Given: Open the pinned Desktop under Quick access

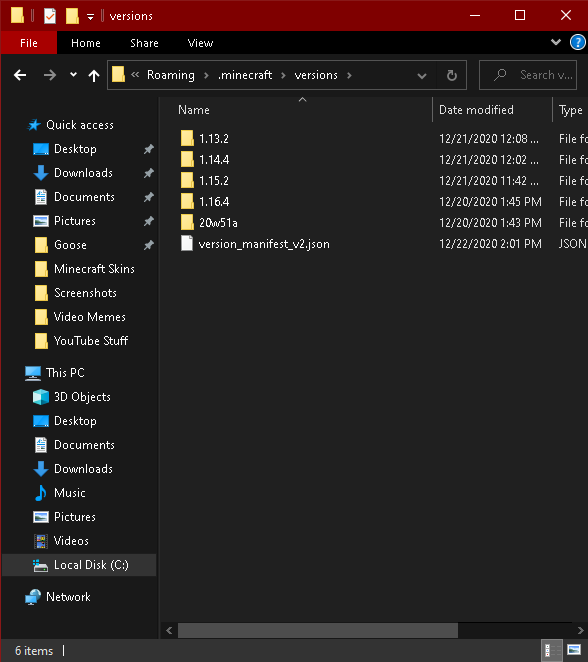Looking at the screenshot, I should coord(75,149).
